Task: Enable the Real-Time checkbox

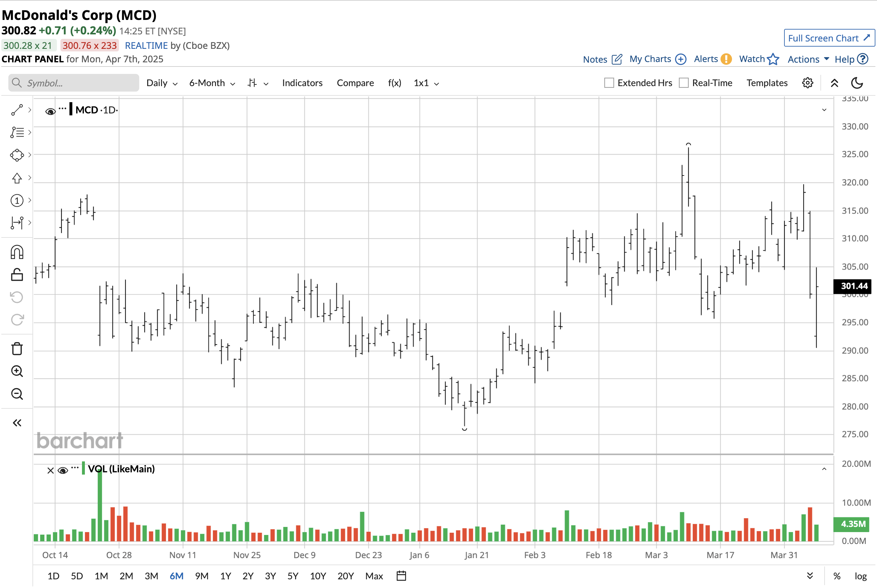Action: tap(683, 83)
